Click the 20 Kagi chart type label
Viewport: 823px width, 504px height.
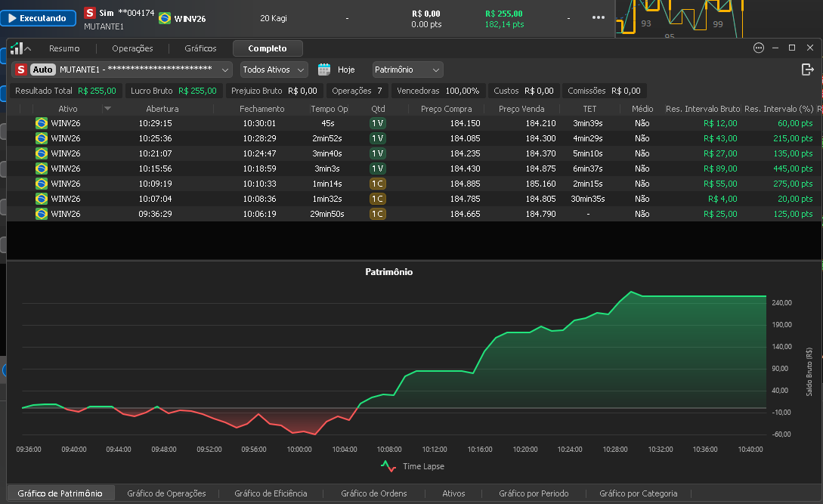coord(274,18)
